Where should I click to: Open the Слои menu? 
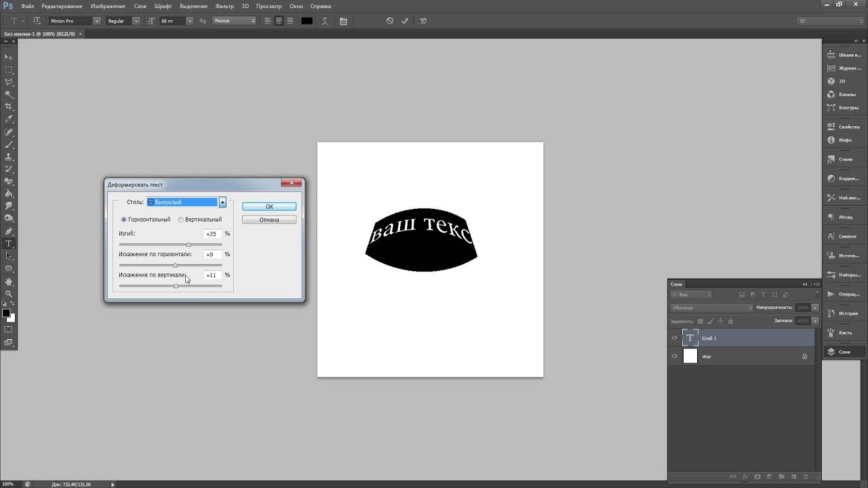(140, 6)
